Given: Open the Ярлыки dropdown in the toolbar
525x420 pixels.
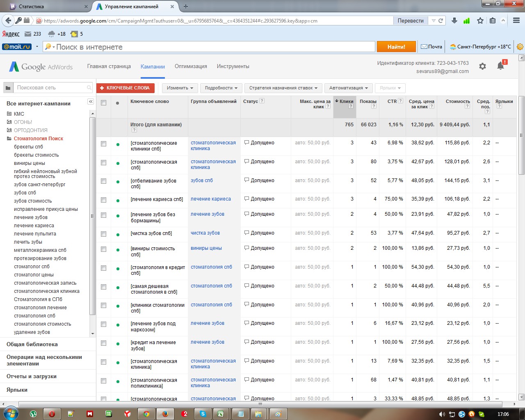Looking at the screenshot, I should point(390,88).
